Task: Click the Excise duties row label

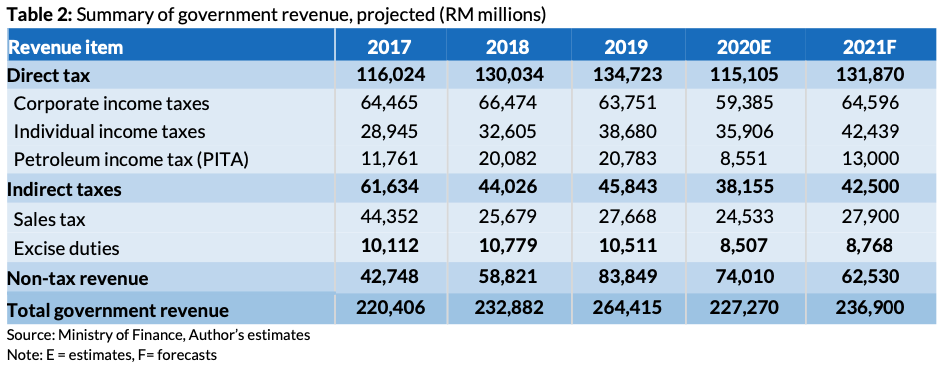Action: pos(66,248)
